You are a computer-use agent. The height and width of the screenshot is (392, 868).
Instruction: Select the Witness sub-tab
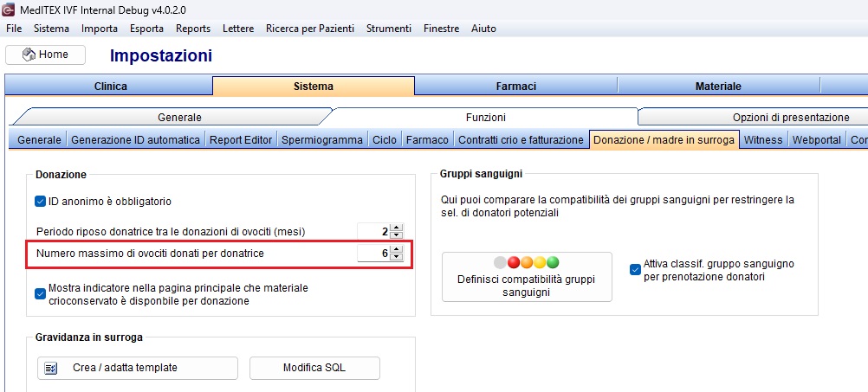point(763,140)
